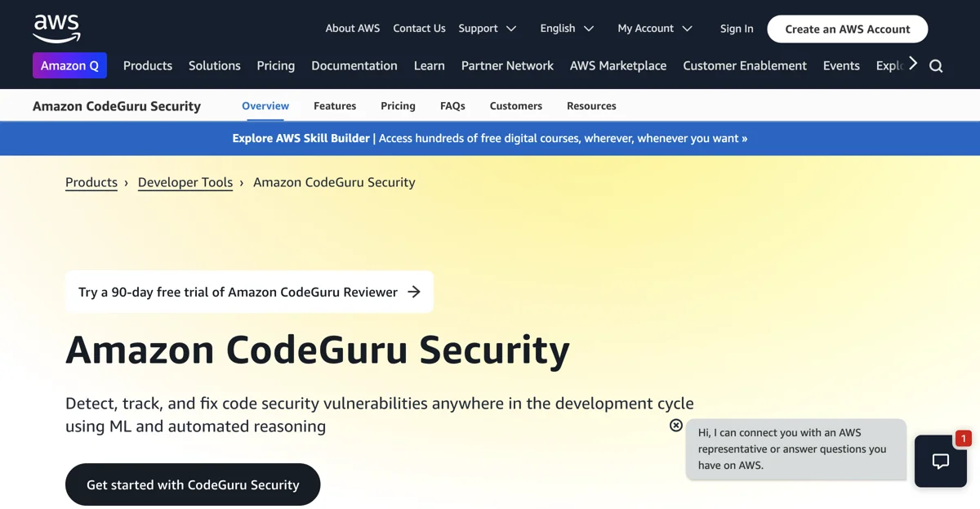Click the chat greeting message bubble

pyautogui.click(x=796, y=449)
